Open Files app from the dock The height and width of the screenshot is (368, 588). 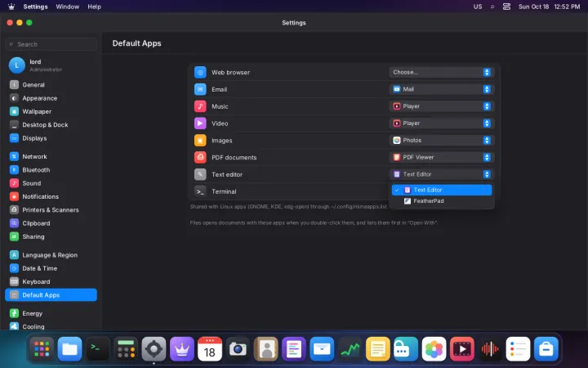click(69, 349)
